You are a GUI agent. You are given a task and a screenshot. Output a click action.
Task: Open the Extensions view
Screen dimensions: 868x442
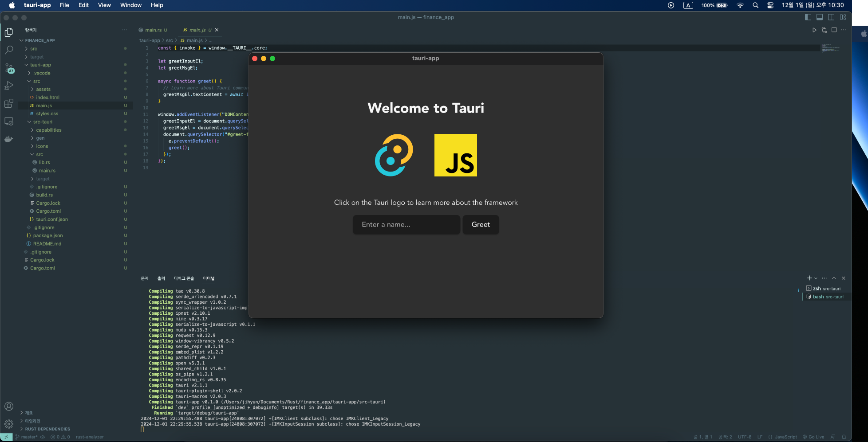9,104
